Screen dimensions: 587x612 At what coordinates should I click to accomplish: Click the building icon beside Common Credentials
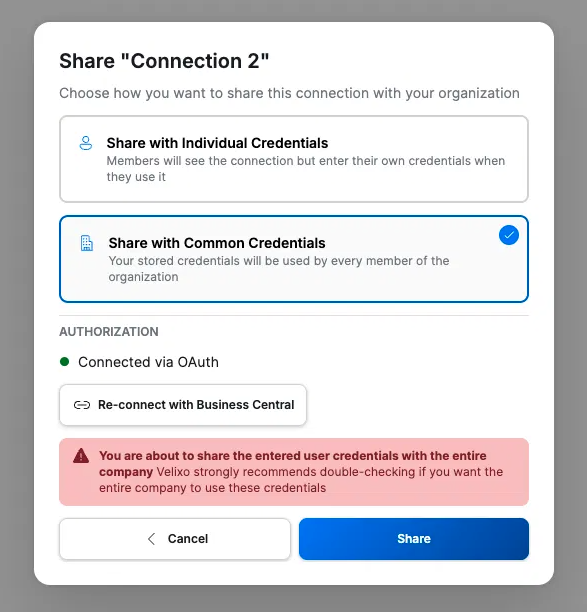pyautogui.click(x=87, y=243)
